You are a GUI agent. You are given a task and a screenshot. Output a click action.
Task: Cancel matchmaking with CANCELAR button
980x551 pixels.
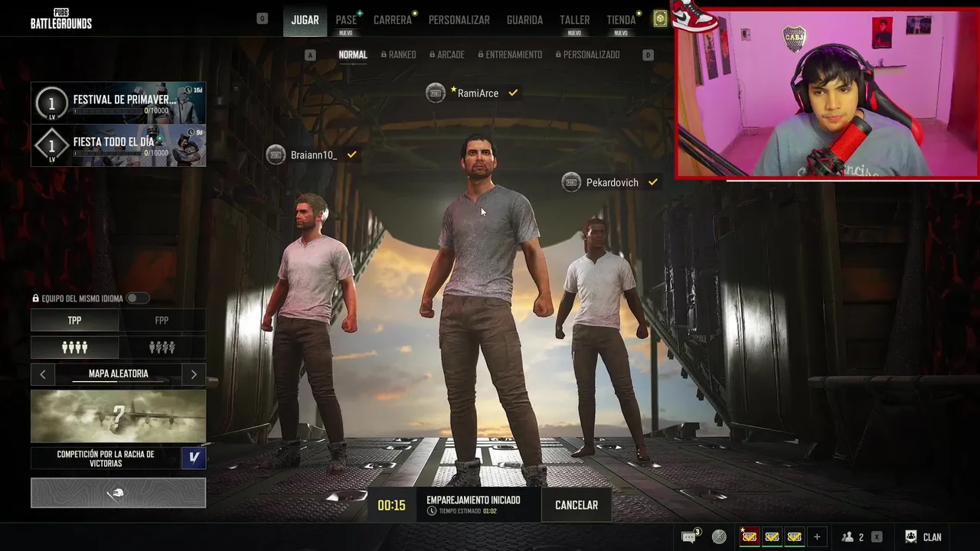pos(577,505)
